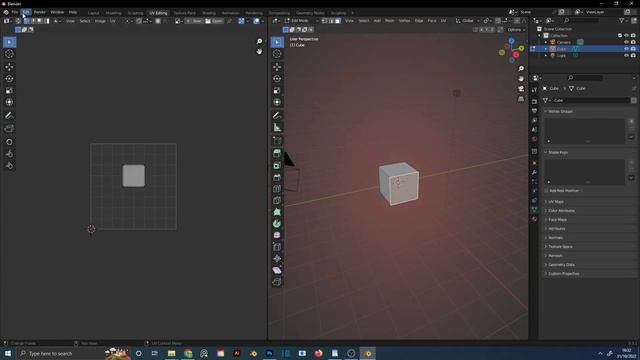Toggle the Collection eye visibility
The width and height of the screenshot is (640, 360).
click(x=626, y=36)
